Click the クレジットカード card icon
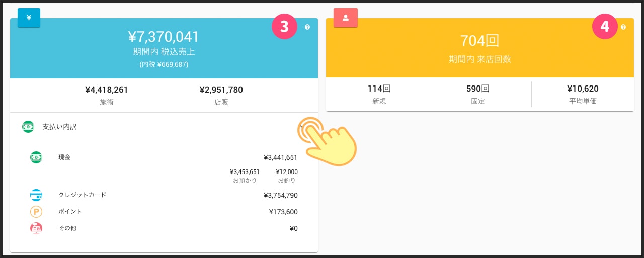Image resolution: width=644 pixels, height=258 pixels. tap(36, 195)
